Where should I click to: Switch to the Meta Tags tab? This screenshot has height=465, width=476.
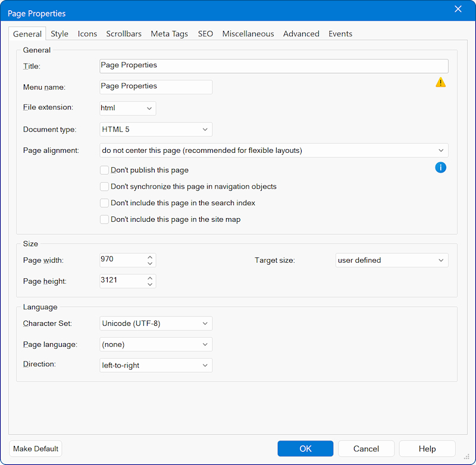point(169,34)
